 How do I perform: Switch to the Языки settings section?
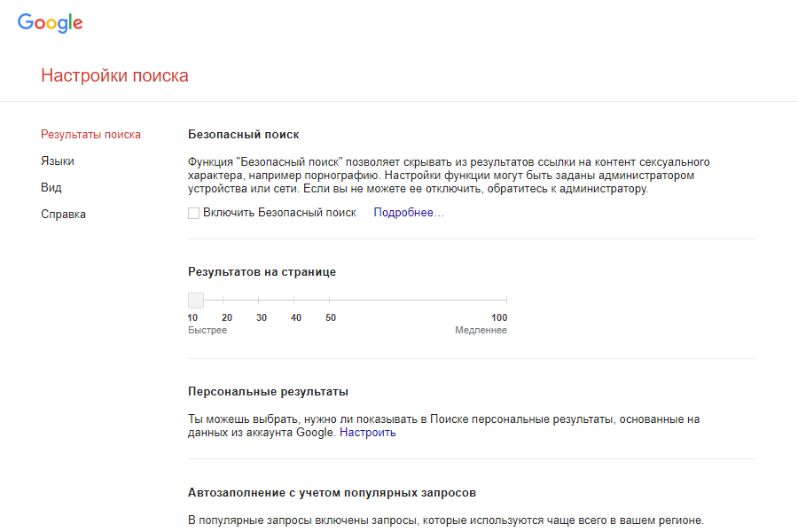(x=58, y=161)
